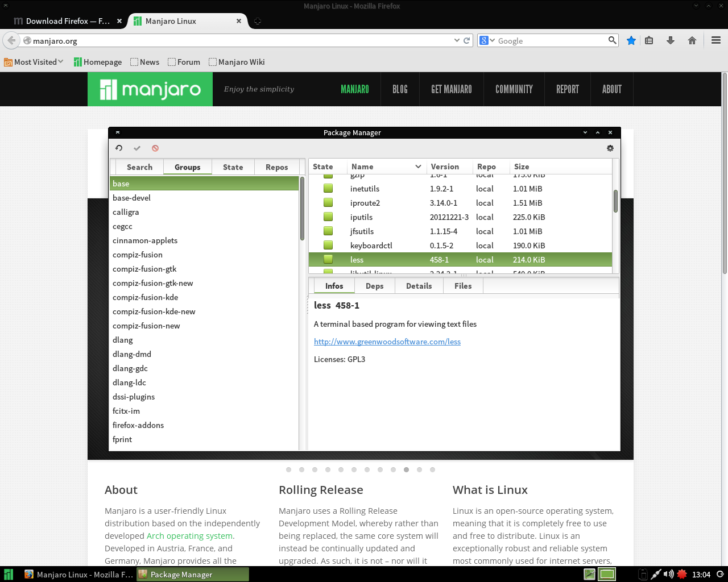The height and width of the screenshot is (582, 728).
Task: Open the Infos tab for less
Action: tap(334, 286)
